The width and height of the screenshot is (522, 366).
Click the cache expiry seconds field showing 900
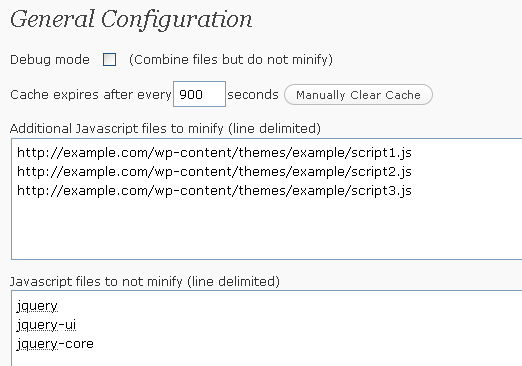[x=199, y=94]
